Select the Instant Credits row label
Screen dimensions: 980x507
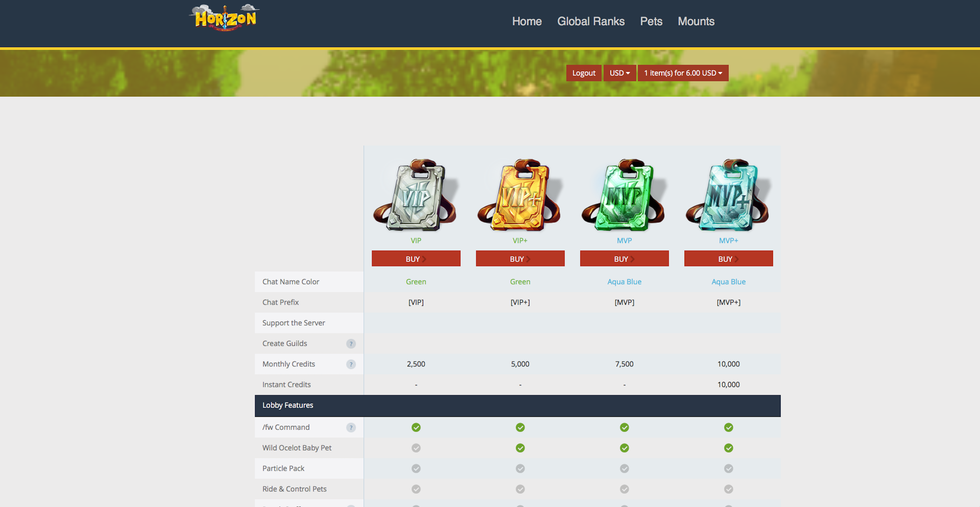click(286, 384)
